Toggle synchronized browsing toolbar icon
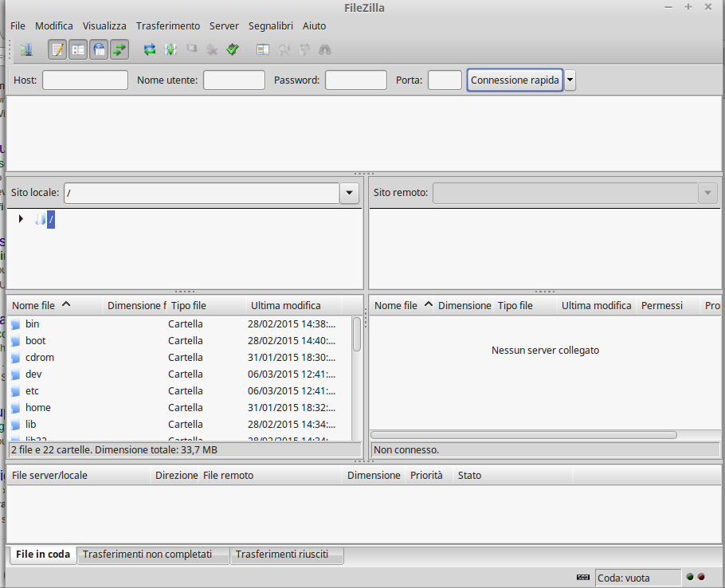The width and height of the screenshot is (725, 588). (x=304, y=49)
